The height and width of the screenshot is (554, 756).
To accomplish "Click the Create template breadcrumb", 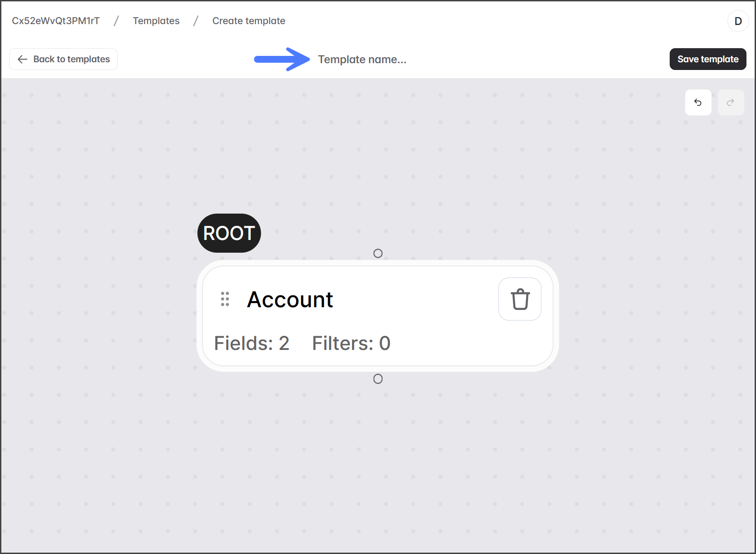I will click(249, 21).
